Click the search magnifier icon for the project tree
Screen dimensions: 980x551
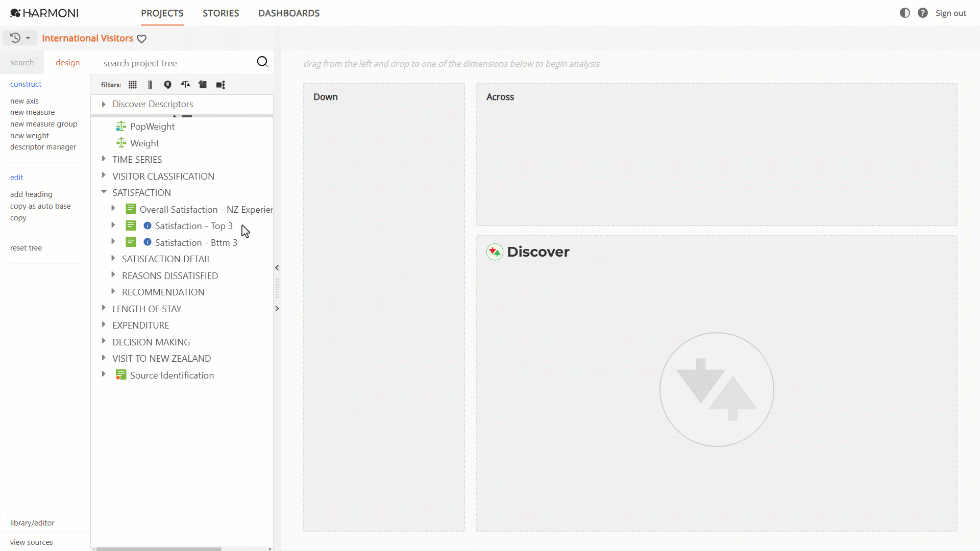(x=262, y=62)
